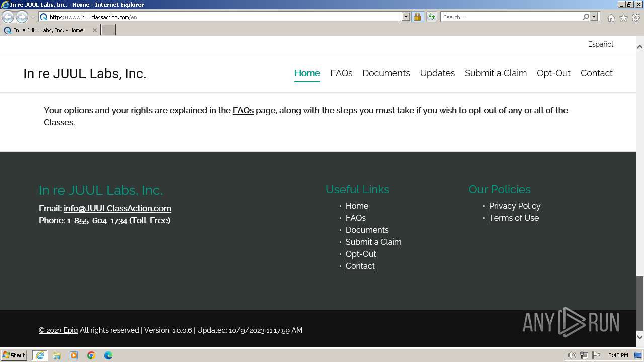The width and height of the screenshot is (644, 362).
Task: Click the FAQs link under Useful Links
Action: tap(355, 218)
